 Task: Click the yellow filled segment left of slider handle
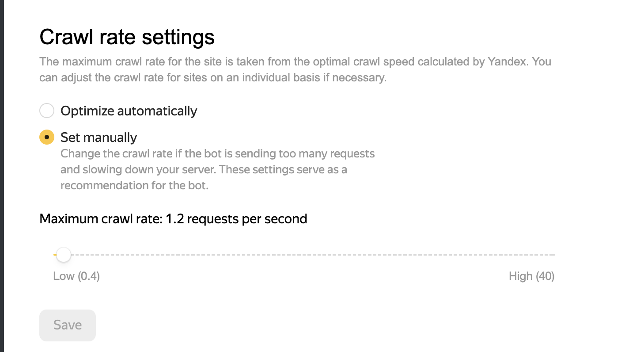55,255
